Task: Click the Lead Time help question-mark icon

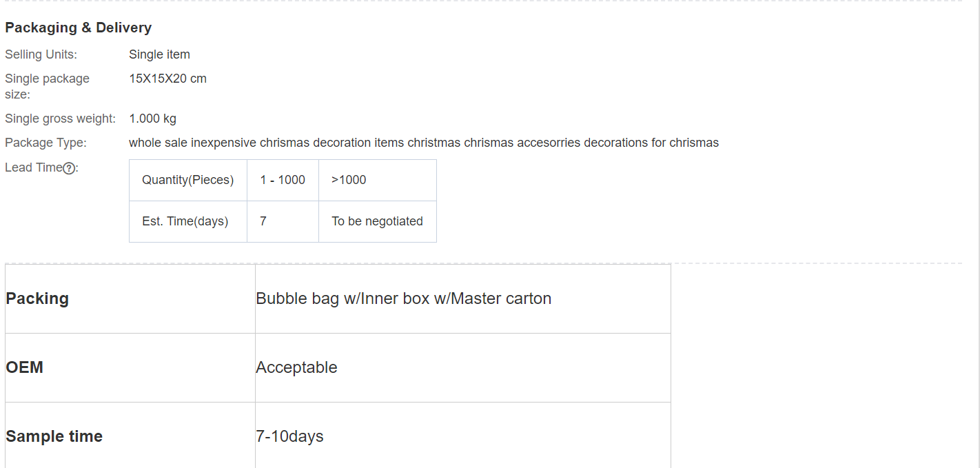Action: pyautogui.click(x=69, y=168)
